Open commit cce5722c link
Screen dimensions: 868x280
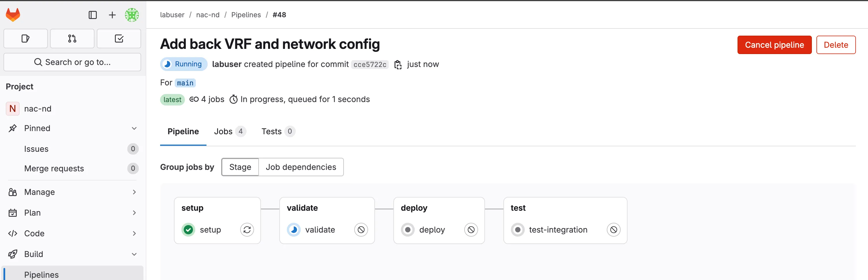tap(370, 65)
